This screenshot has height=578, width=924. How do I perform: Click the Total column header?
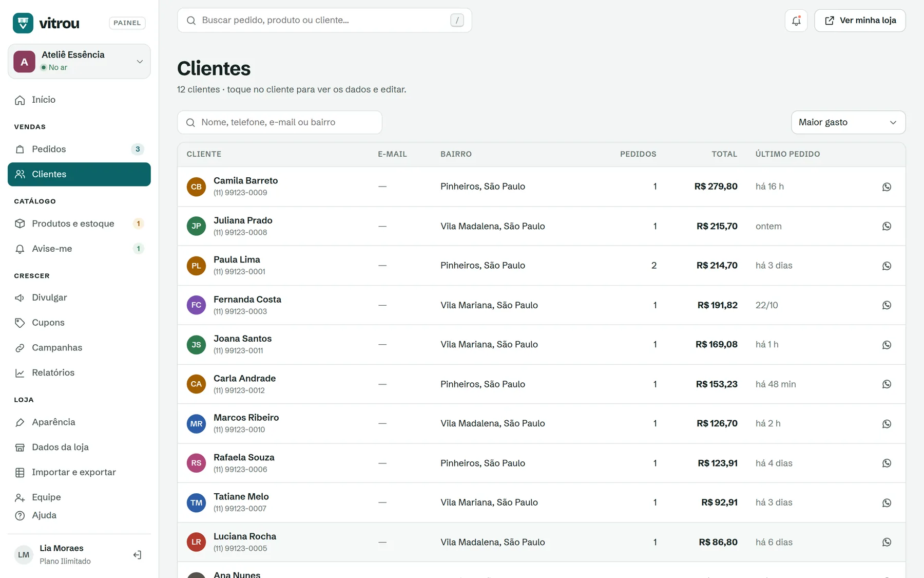[724, 154]
